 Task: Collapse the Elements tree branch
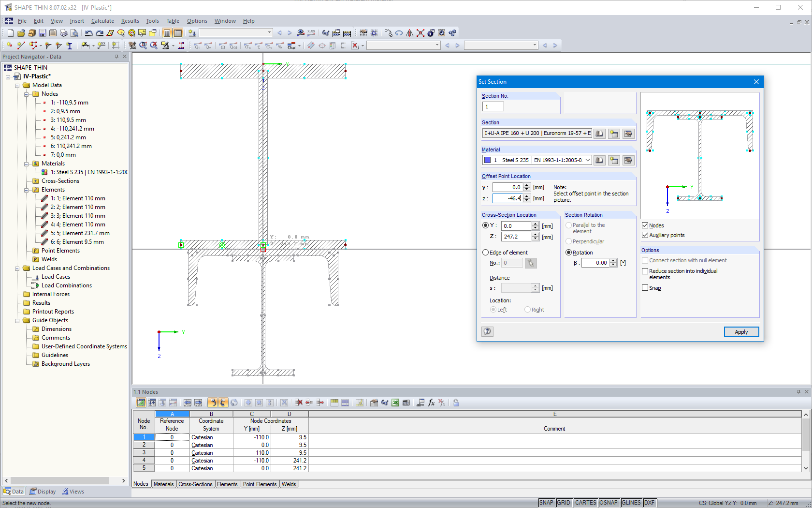pos(27,190)
